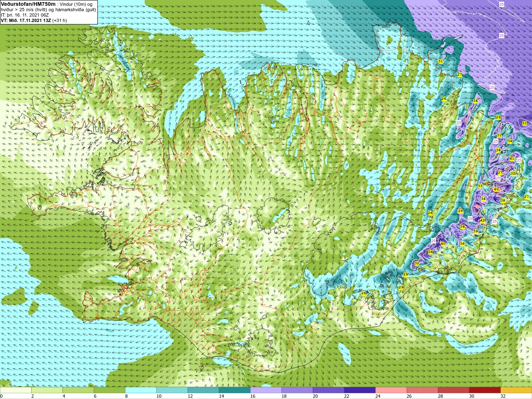The width and height of the screenshot is (532, 399).
Task: Pick the red 28–30 legend swatch
Action: point(453,390)
